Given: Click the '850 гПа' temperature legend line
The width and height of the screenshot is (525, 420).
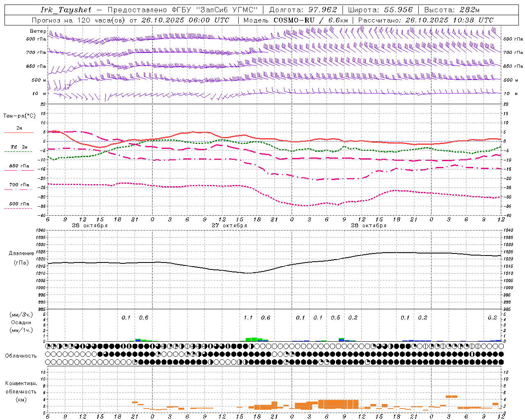Looking at the screenshot, I should [x=19, y=171].
